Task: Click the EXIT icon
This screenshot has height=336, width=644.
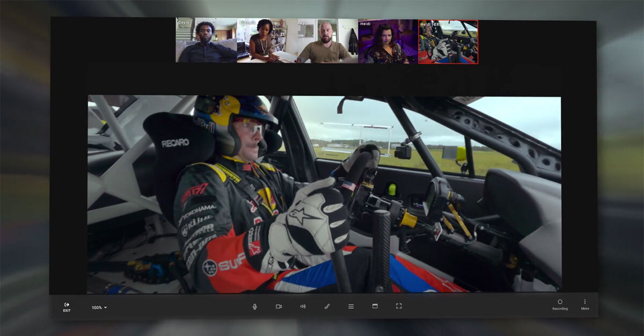Action: [67, 307]
